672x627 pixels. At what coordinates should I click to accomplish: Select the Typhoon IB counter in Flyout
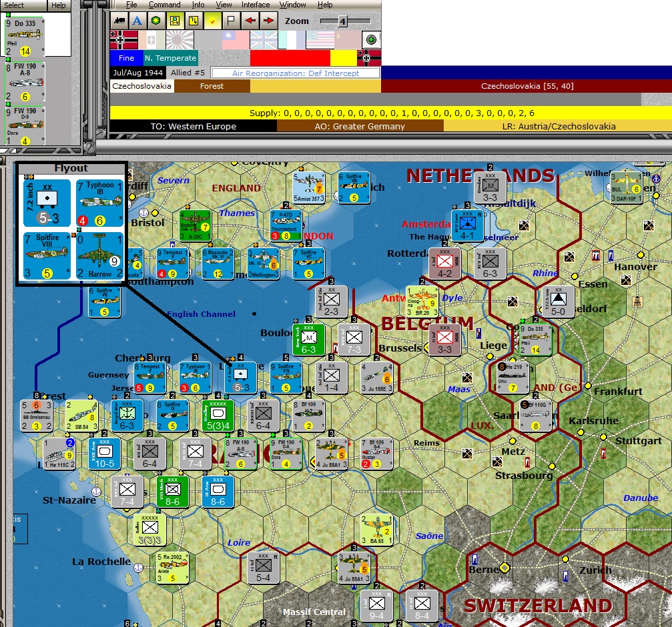click(x=99, y=203)
